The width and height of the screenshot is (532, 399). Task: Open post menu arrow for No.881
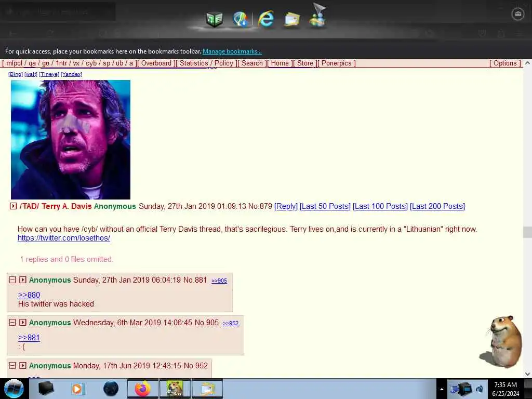pyautogui.click(x=23, y=280)
